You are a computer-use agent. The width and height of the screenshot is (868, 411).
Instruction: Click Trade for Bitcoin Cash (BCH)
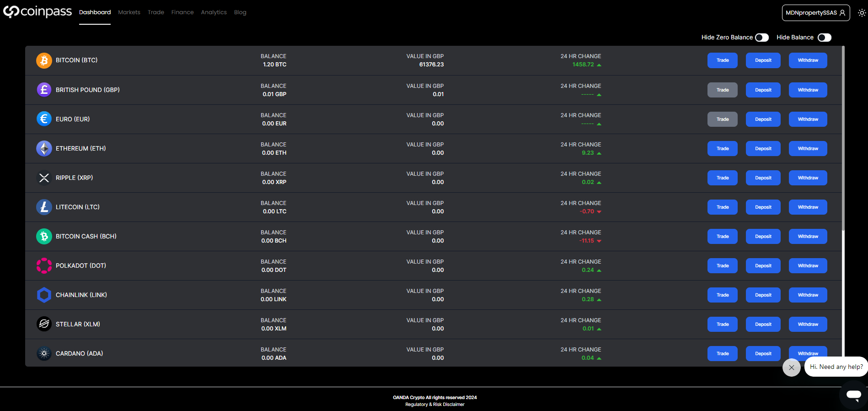point(723,236)
